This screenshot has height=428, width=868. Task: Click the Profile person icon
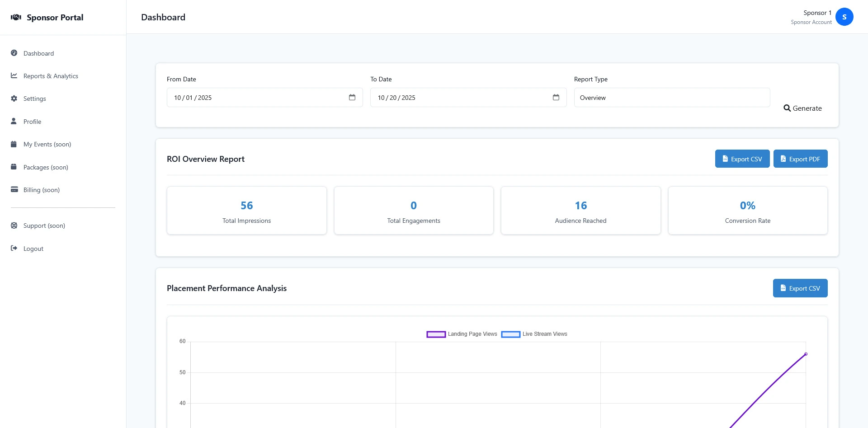pos(14,121)
